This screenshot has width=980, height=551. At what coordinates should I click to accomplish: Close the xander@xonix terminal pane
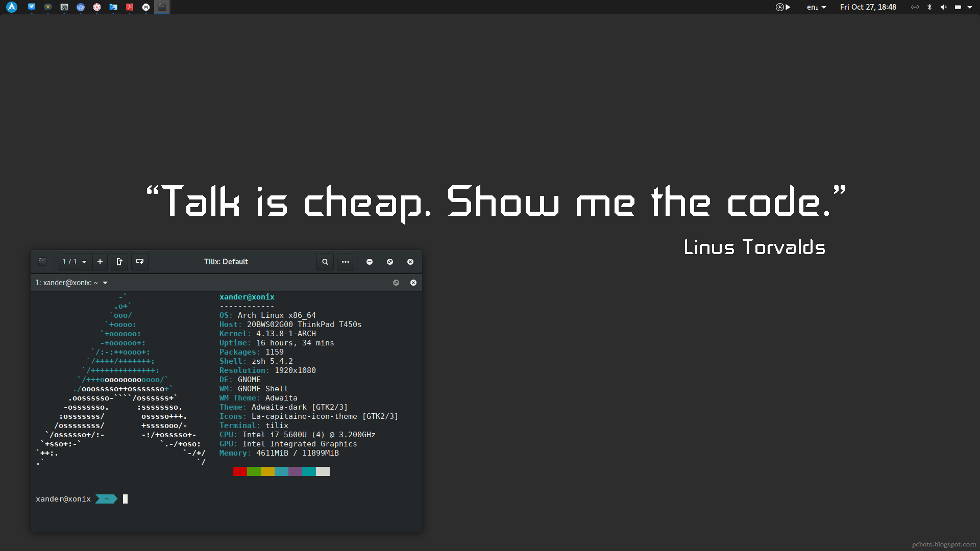coord(413,283)
